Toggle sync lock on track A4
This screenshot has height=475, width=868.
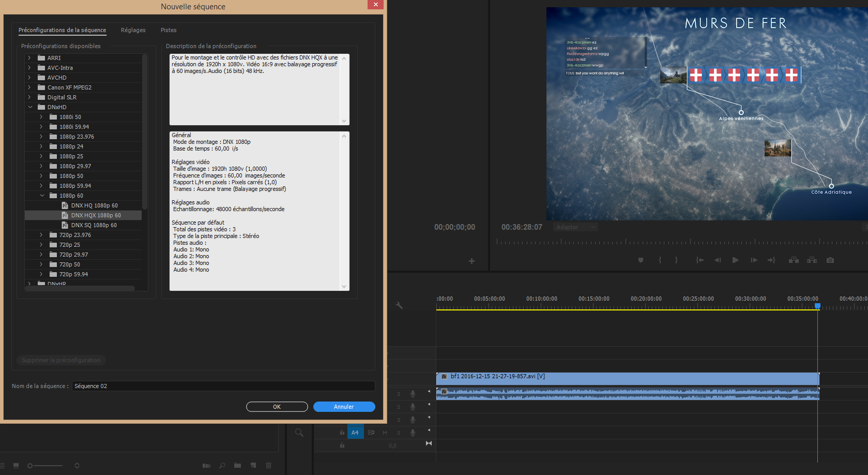click(371, 433)
